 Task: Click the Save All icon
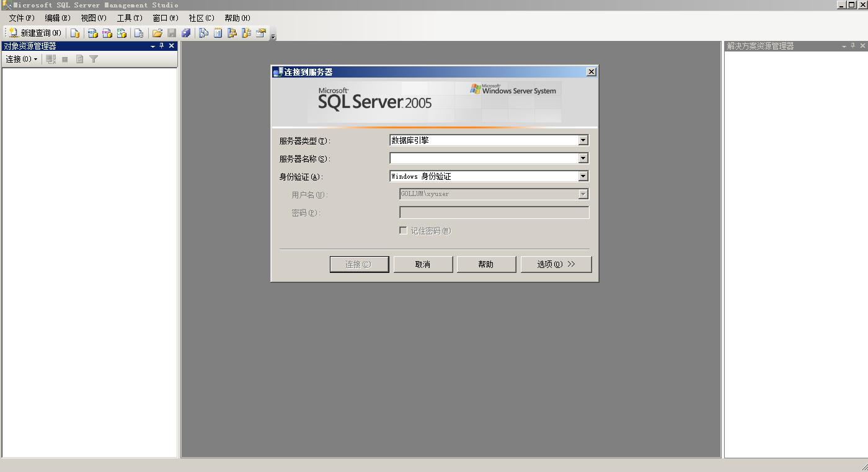point(186,33)
